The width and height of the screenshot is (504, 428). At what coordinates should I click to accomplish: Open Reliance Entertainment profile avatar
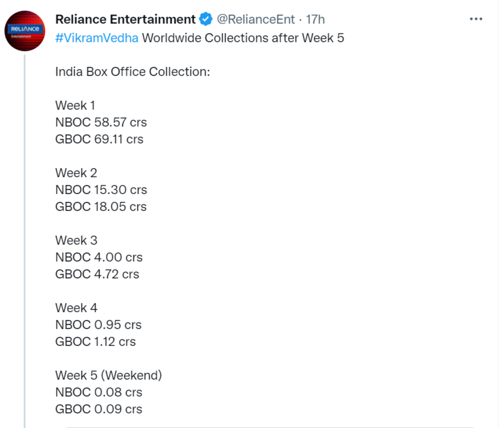pos(25,31)
